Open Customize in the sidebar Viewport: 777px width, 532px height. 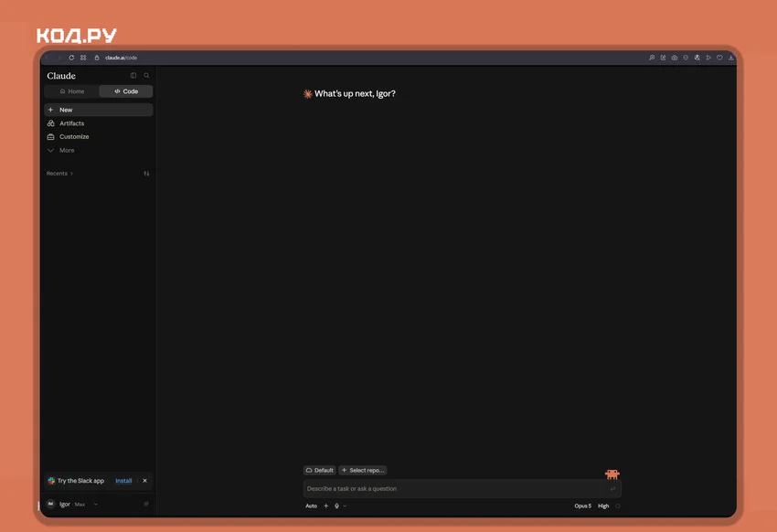tap(98, 136)
